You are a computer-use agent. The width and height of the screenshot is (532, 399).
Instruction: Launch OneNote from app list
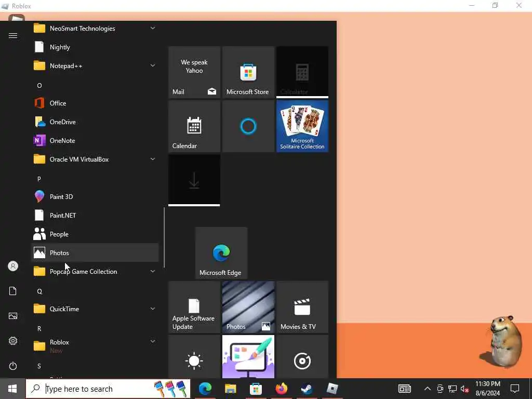point(95,140)
